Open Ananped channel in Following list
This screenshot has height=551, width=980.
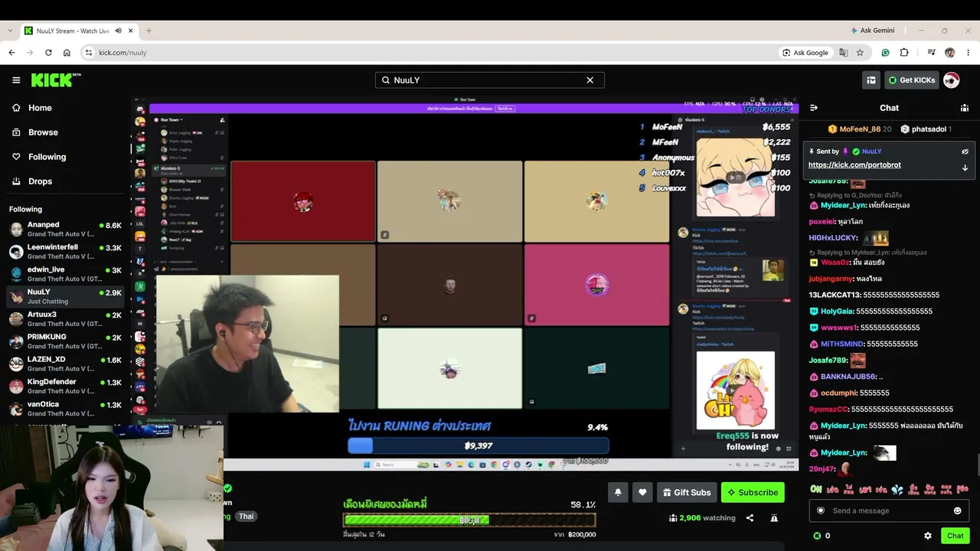65,230
